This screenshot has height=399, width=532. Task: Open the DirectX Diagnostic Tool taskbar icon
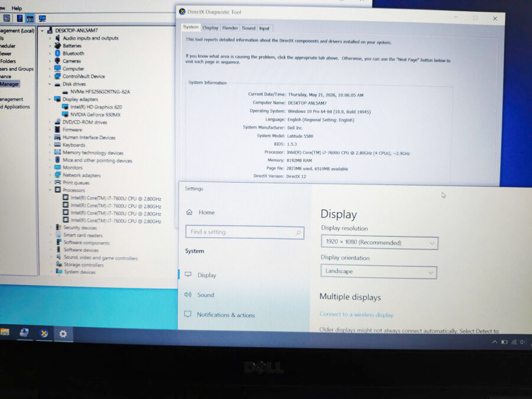click(44, 333)
